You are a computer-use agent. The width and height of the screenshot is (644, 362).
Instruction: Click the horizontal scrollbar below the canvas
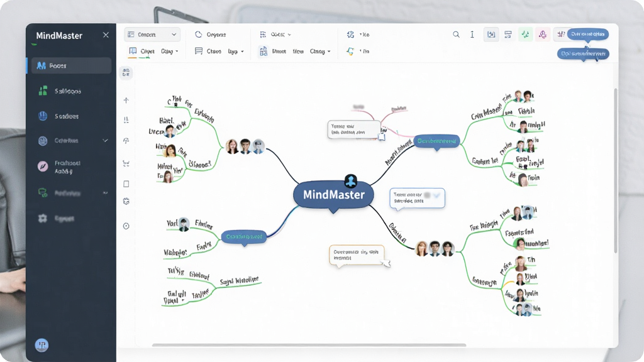[x=309, y=345]
